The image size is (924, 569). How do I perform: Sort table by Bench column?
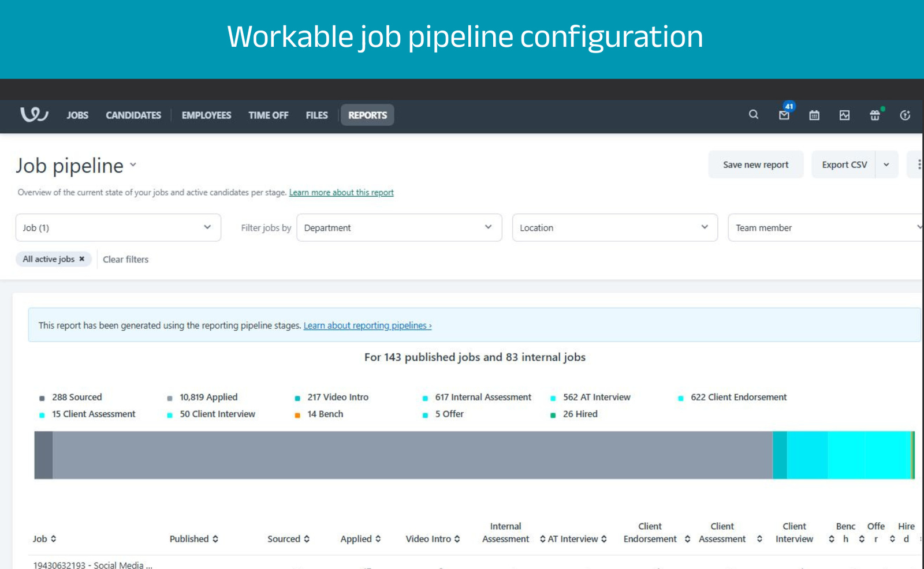[861, 538]
